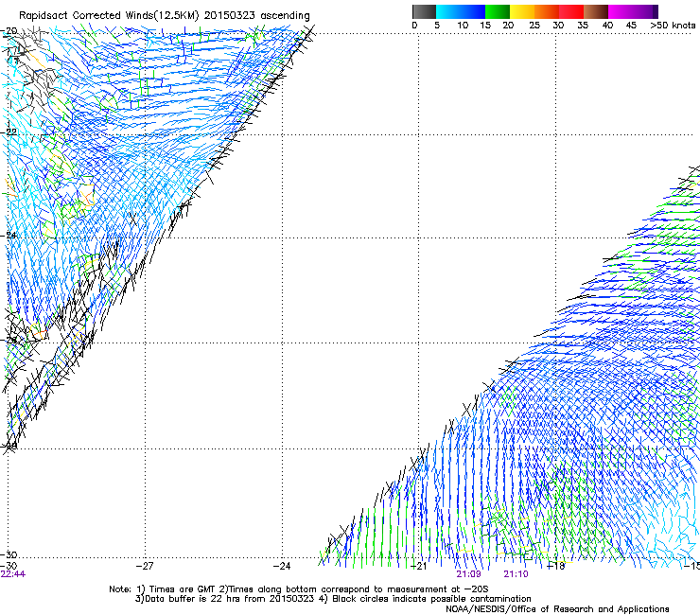Select the orange 25-30 knots legend segment
The width and height of the screenshot is (700, 615).
pos(547,11)
